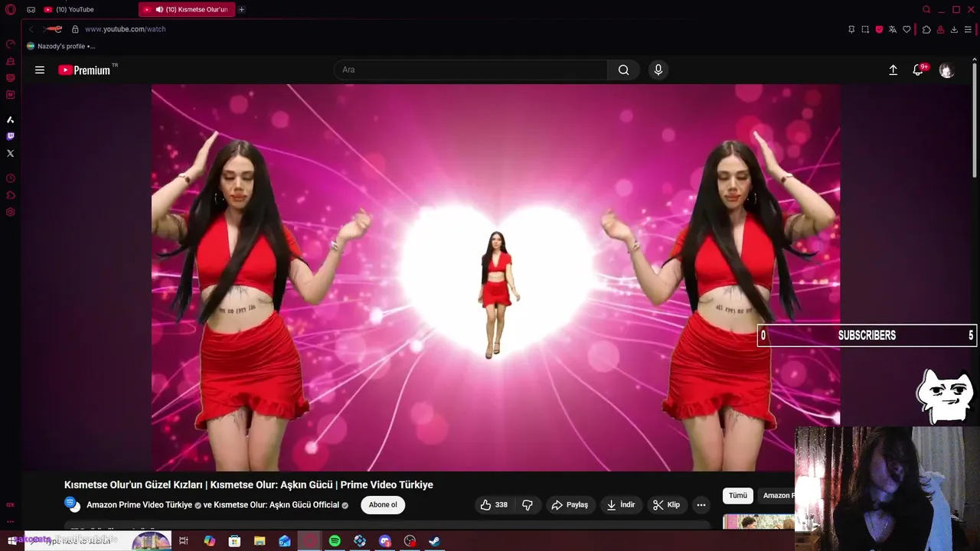Open Task View in the taskbar
The image size is (980, 551).
click(x=184, y=541)
